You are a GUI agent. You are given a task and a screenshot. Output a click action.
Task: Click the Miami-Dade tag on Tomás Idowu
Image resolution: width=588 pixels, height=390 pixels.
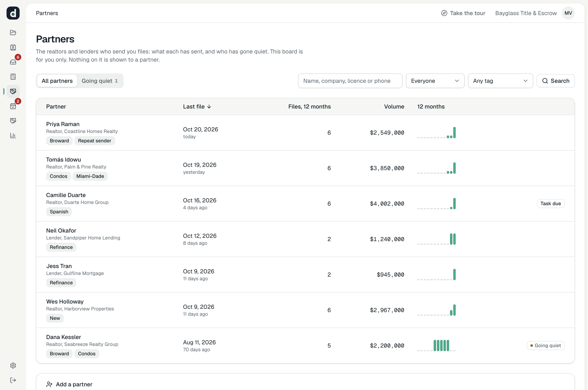[90, 176]
